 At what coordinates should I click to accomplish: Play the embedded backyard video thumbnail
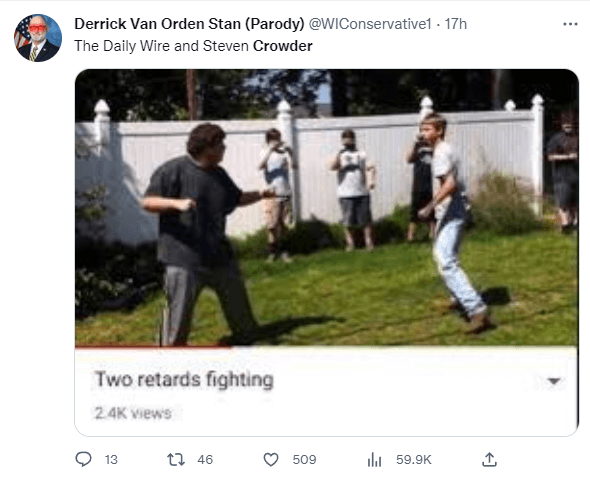coord(326,207)
